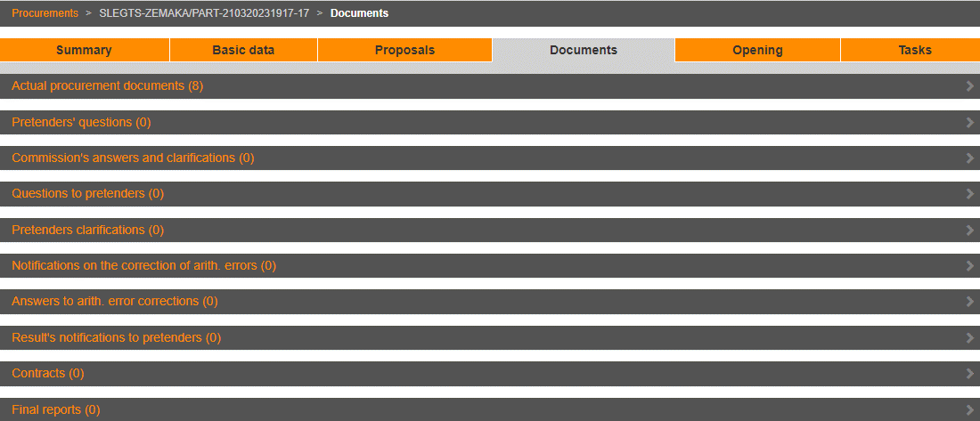Image resolution: width=980 pixels, height=421 pixels.
Task: Switch to the Summary tab
Action: [x=84, y=51]
